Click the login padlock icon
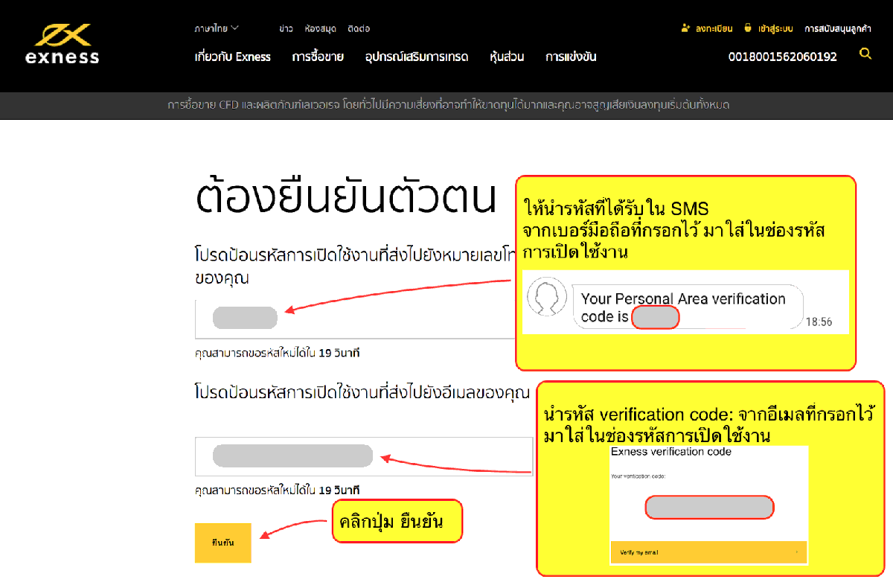 coord(748,28)
